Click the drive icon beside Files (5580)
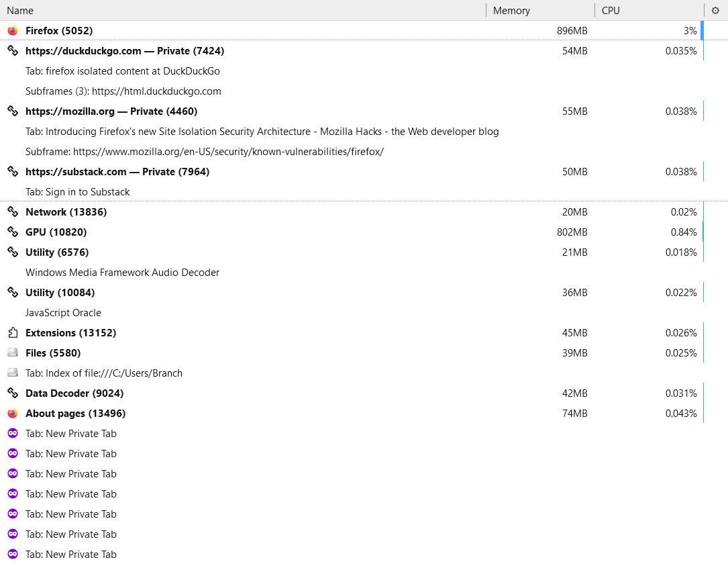Screen dimensions: 728x568 [x=13, y=352]
